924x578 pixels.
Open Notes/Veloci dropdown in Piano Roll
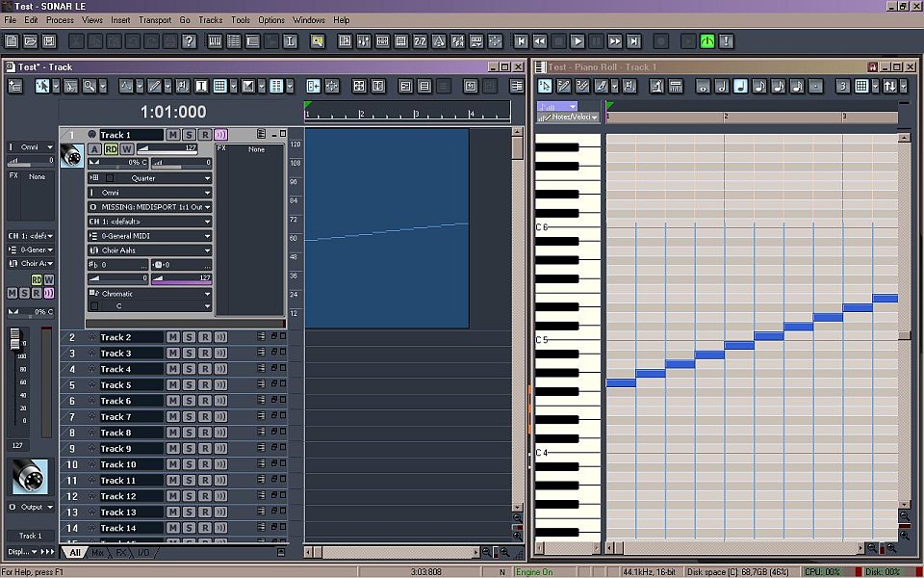click(594, 118)
